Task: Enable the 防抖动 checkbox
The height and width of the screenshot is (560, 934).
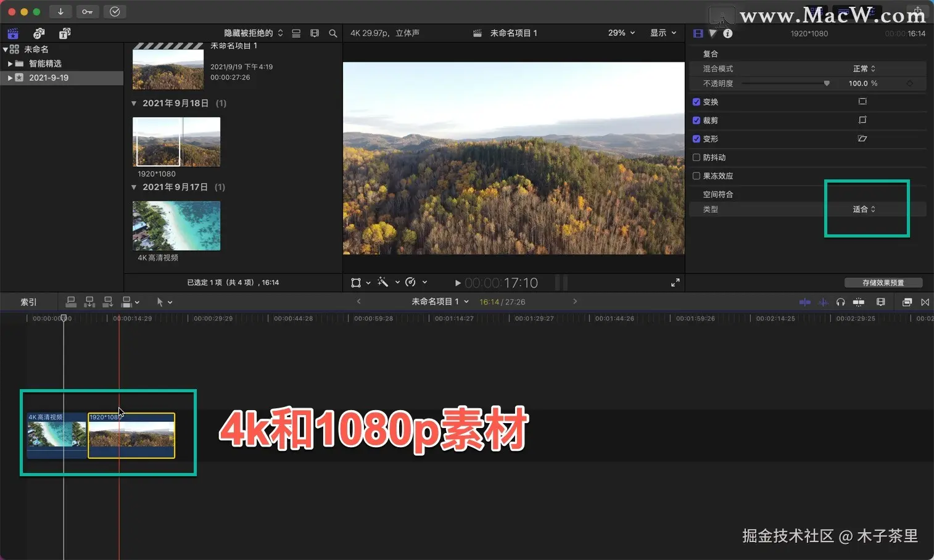Action: pos(696,157)
